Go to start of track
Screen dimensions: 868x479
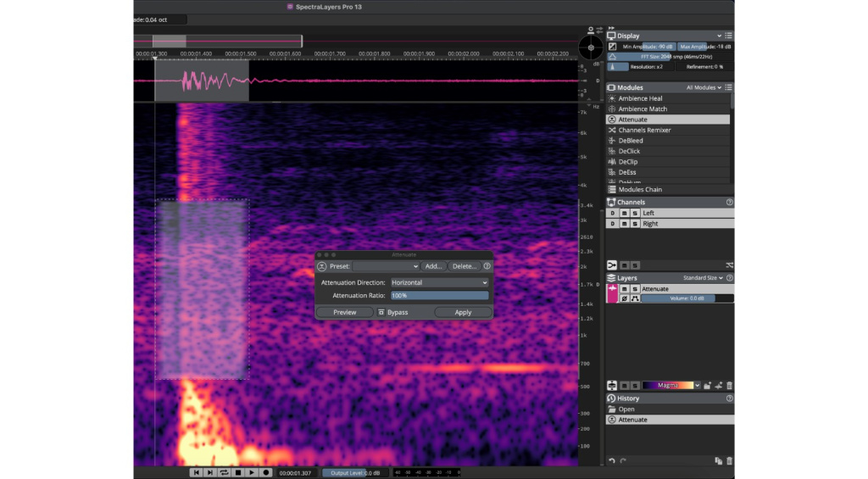(x=196, y=473)
